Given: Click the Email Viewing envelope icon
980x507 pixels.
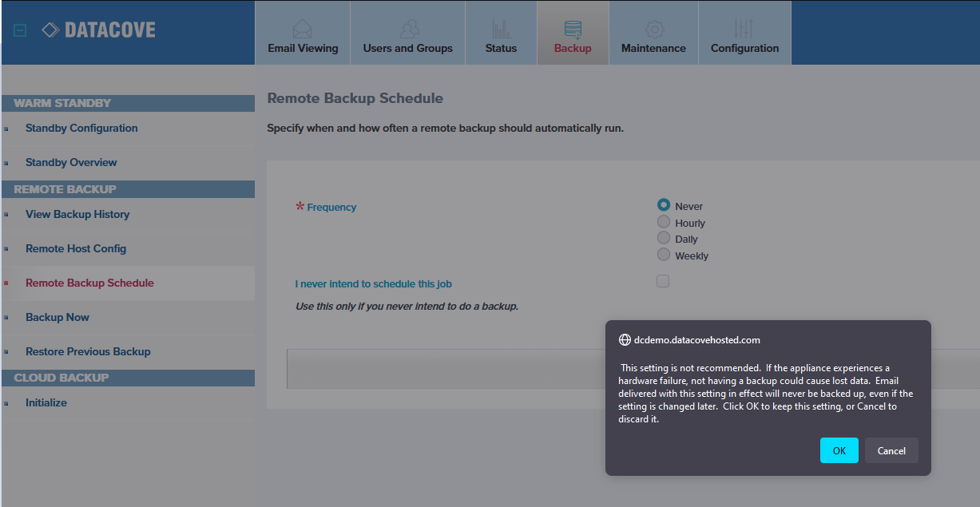Looking at the screenshot, I should click(x=303, y=29).
